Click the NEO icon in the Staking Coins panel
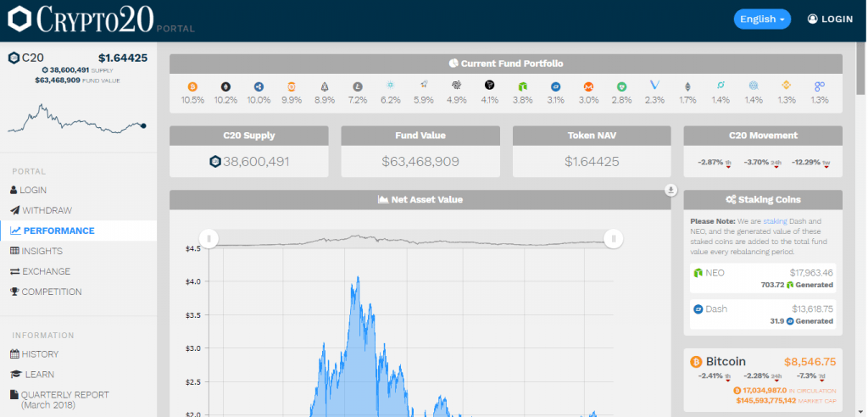 tap(698, 273)
